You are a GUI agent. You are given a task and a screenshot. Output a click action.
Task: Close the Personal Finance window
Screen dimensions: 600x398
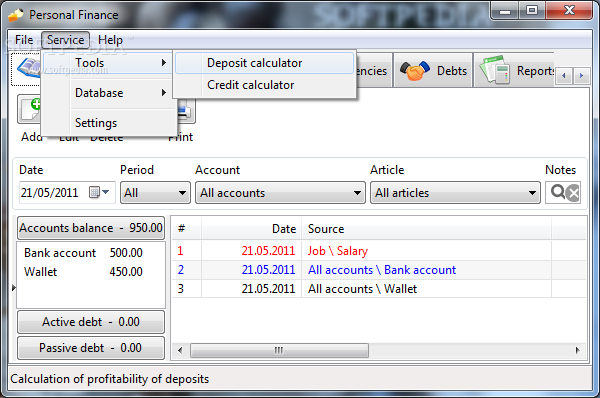coord(569,10)
